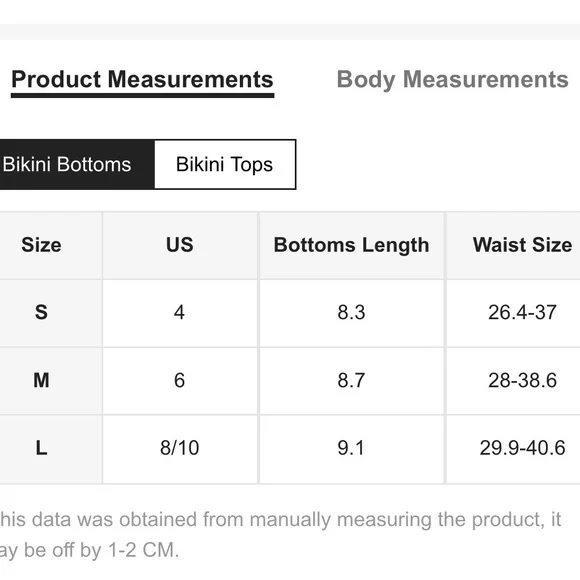Select the size S row label

click(41, 313)
